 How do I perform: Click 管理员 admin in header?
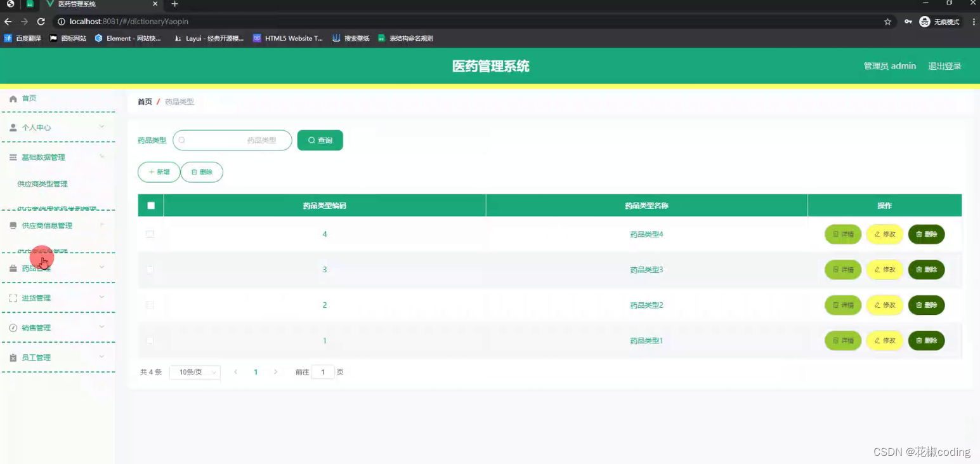point(890,66)
